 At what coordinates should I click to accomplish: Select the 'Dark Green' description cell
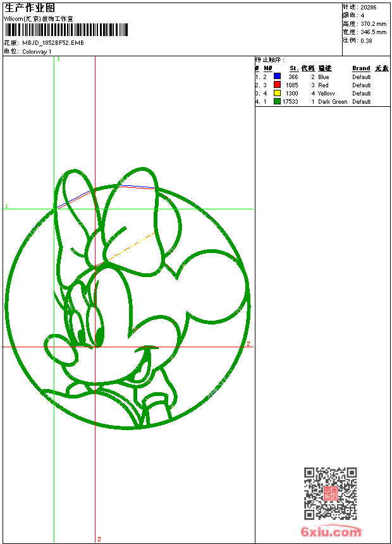coord(333,102)
